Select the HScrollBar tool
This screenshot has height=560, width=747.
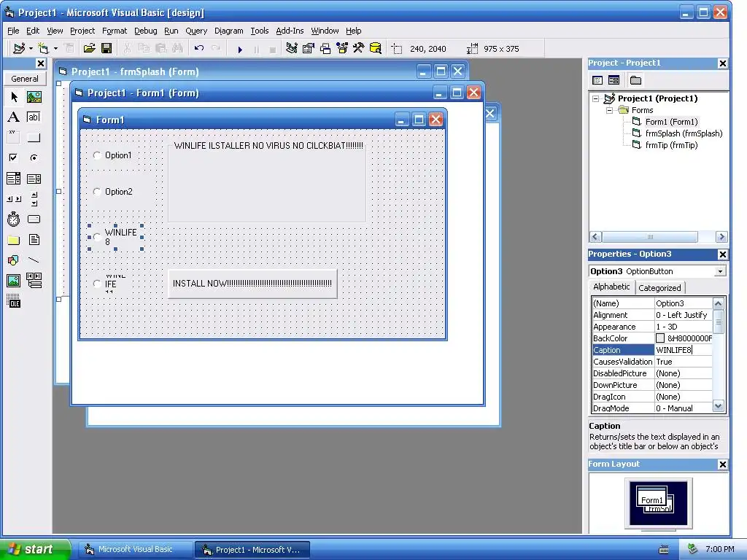point(14,198)
